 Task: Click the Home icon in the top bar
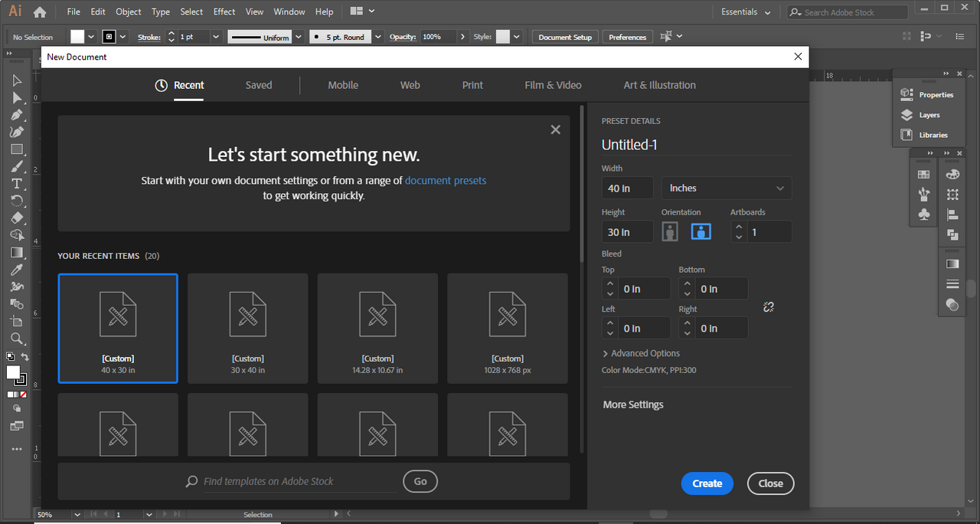40,12
